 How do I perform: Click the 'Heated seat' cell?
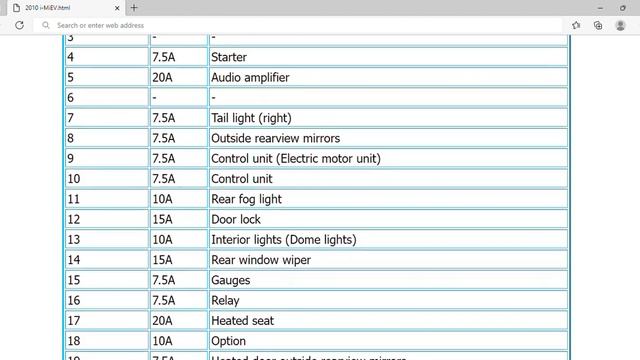(x=388, y=321)
